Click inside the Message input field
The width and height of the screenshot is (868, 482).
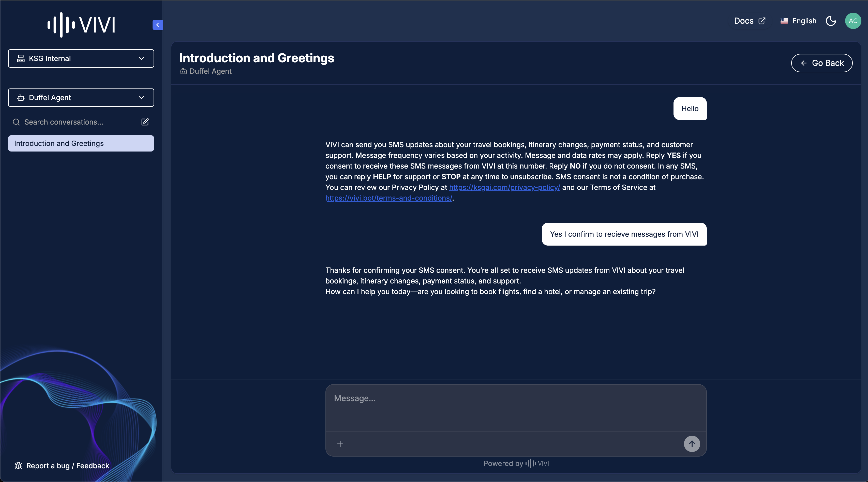[x=516, y=404]
